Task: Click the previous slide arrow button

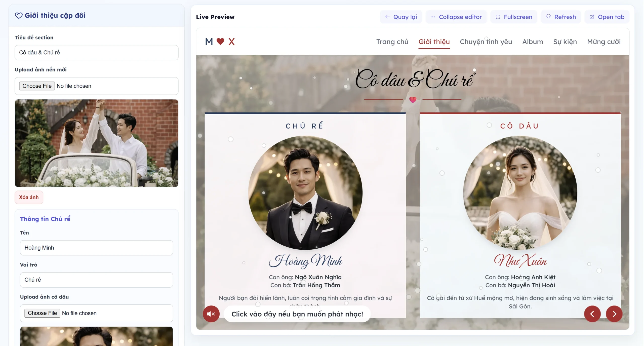Action: [x=592, y=314]
